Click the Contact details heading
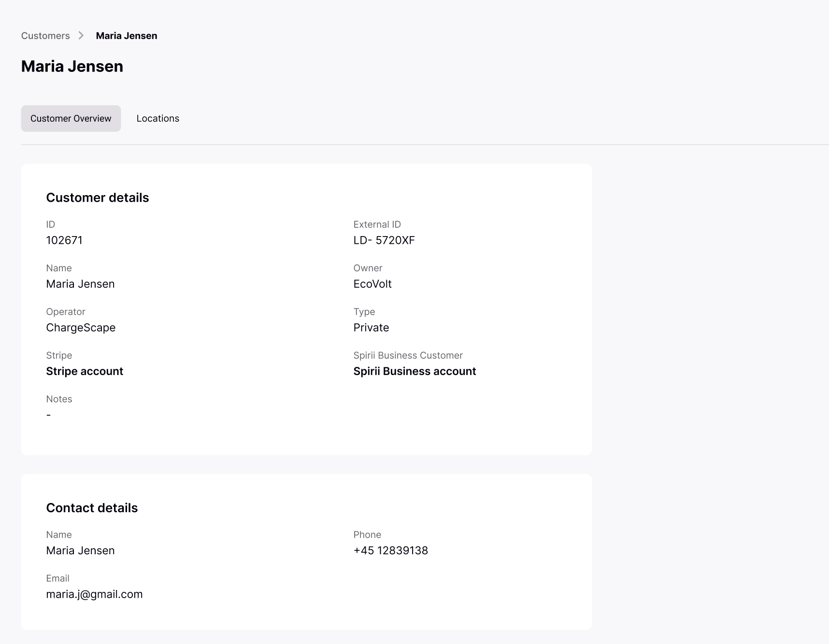This screenshot has height=644, width=829. pos(92,508)
